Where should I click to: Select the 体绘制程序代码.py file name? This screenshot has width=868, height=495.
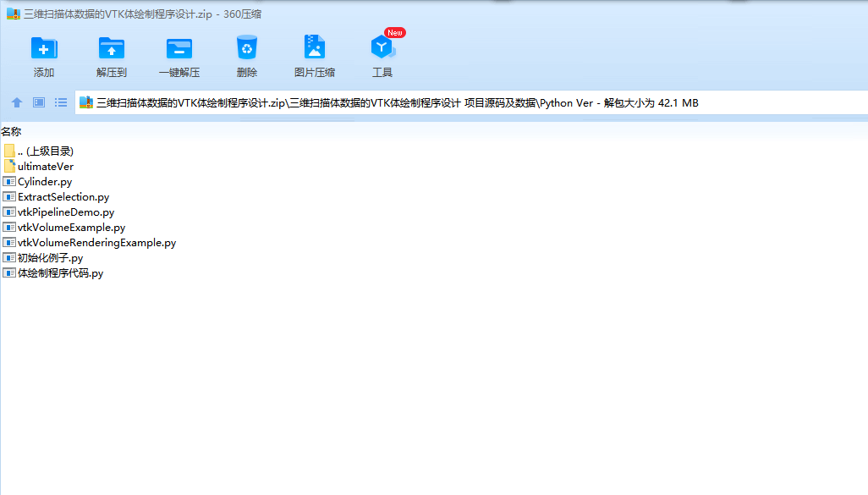coord(60,273)
